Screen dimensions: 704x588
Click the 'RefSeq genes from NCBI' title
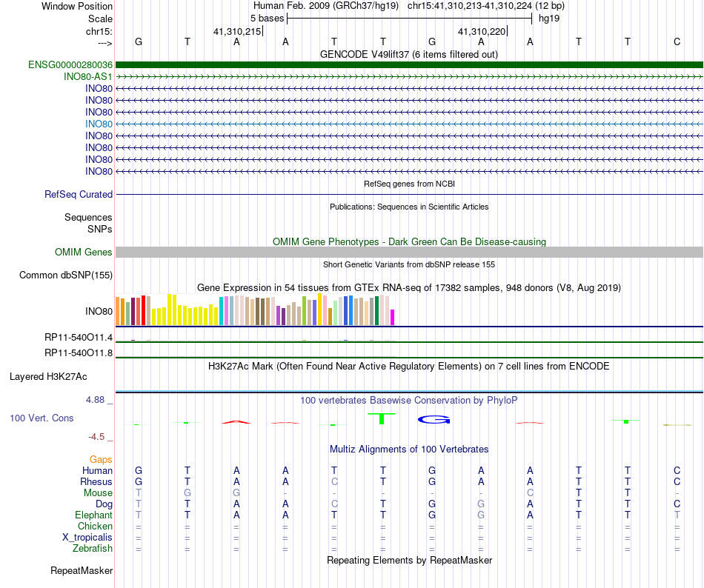[409, 184]
